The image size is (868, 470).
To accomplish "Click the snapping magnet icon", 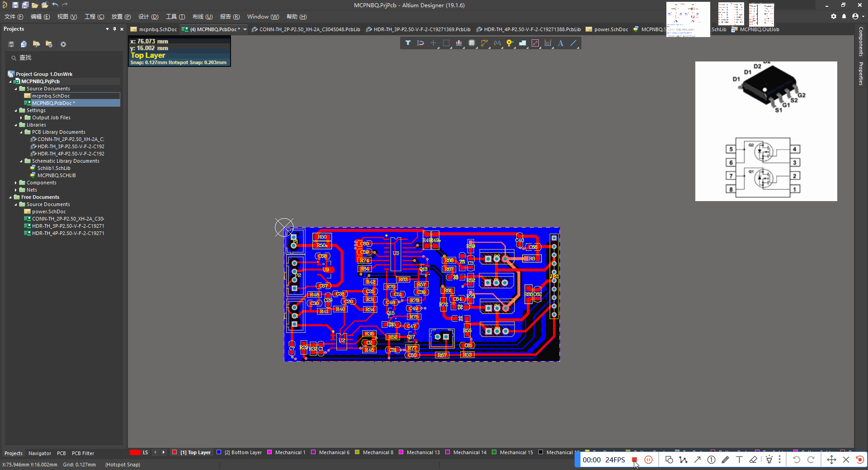I will (x=420, y=43).
